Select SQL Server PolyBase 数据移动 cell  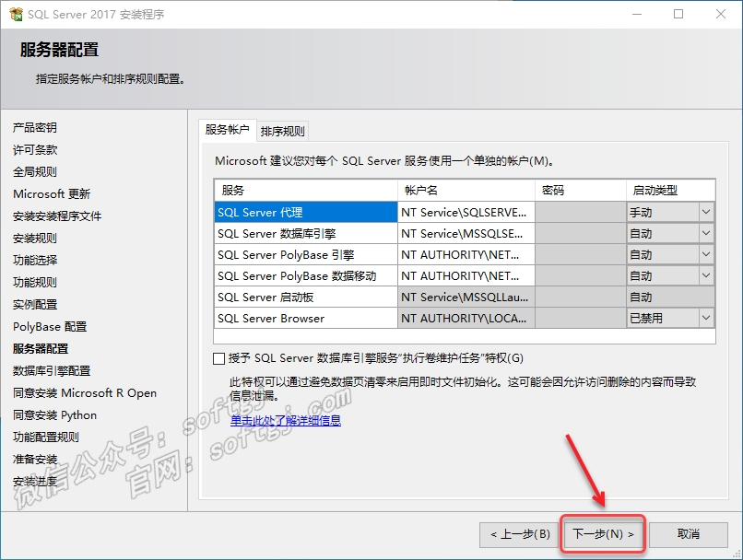306,275
